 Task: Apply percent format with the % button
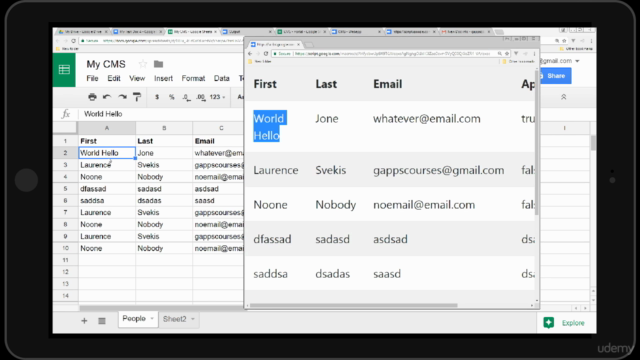click(171, 97)
